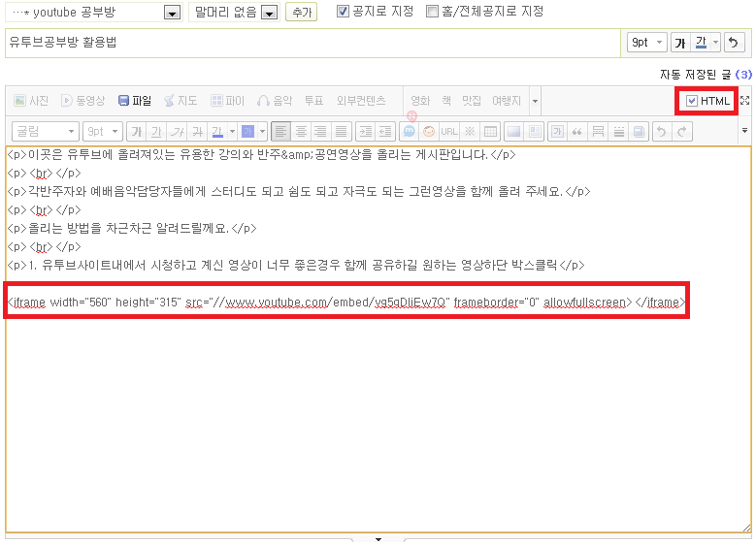The image size is (756, 542).
Task: Increase indent in toolbar
Action: [366, 132]
